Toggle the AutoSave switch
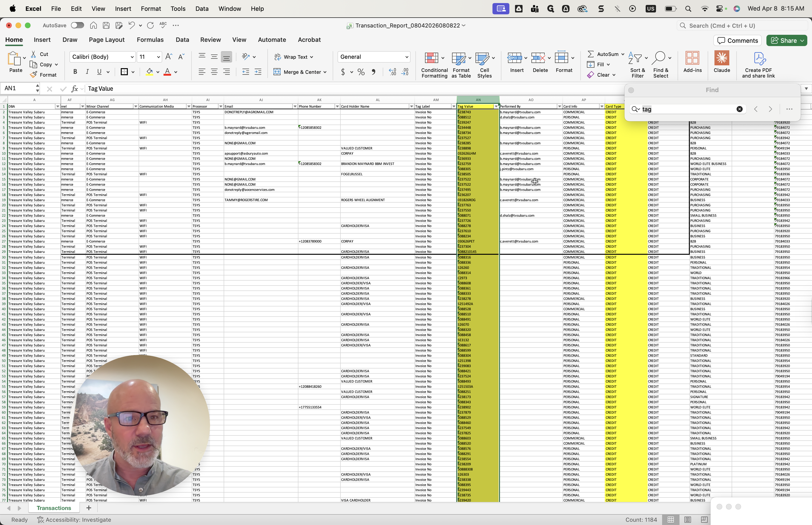 click(77, 25)
